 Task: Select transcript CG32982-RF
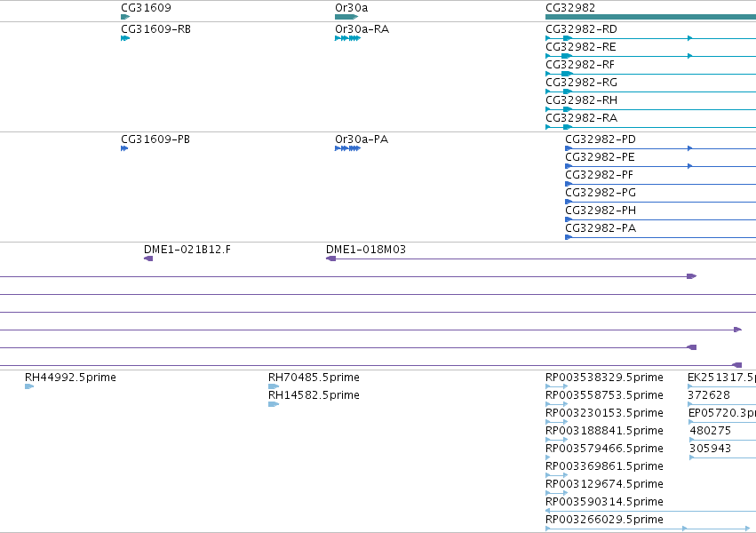[x=580, y=65]
